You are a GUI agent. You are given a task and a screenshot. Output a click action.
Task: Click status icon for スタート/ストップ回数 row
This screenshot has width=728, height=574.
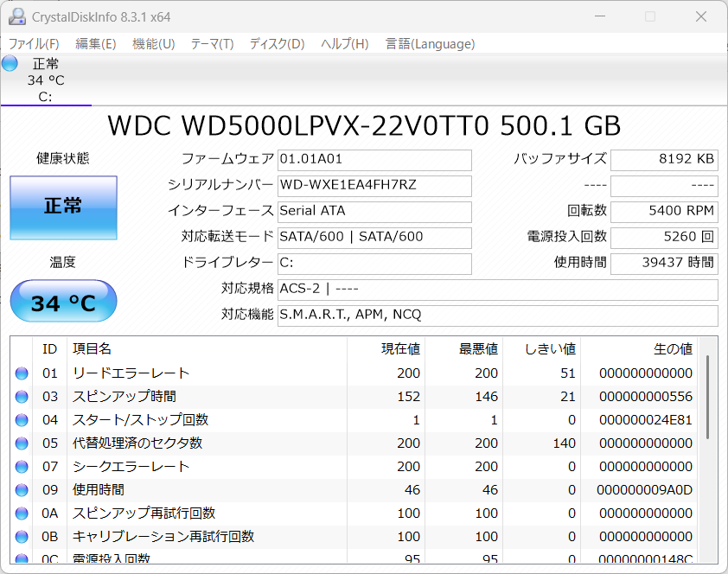tap(22, 420)
